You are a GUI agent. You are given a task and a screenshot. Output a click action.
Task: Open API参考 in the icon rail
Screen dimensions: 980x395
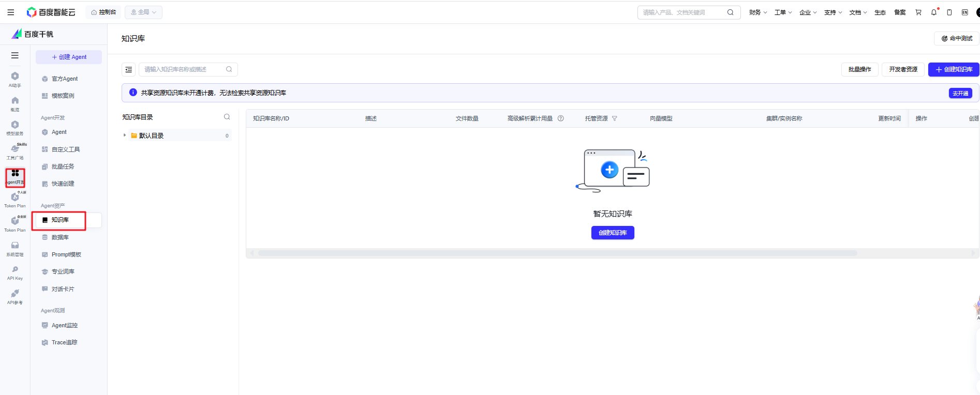[x=15, y=297]
